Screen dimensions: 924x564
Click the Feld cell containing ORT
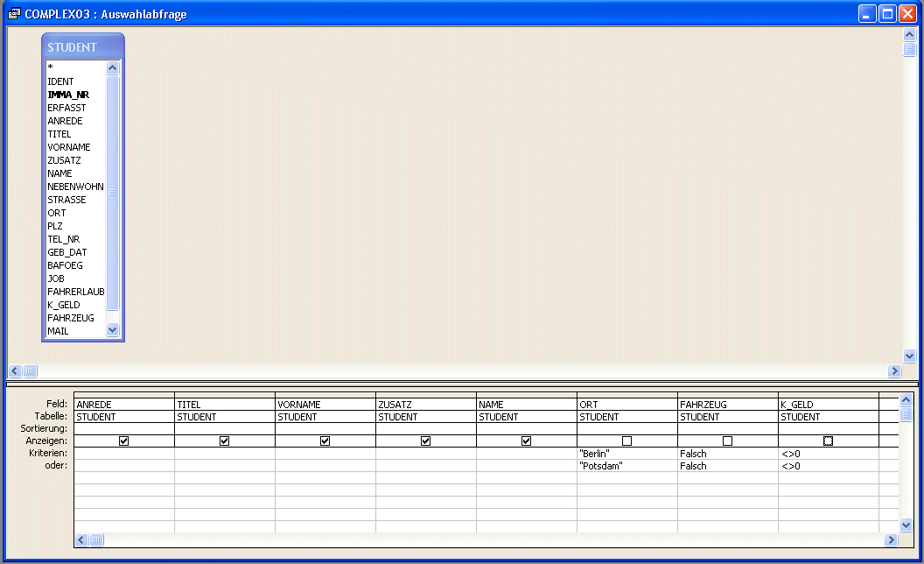(x=627, y=404)
